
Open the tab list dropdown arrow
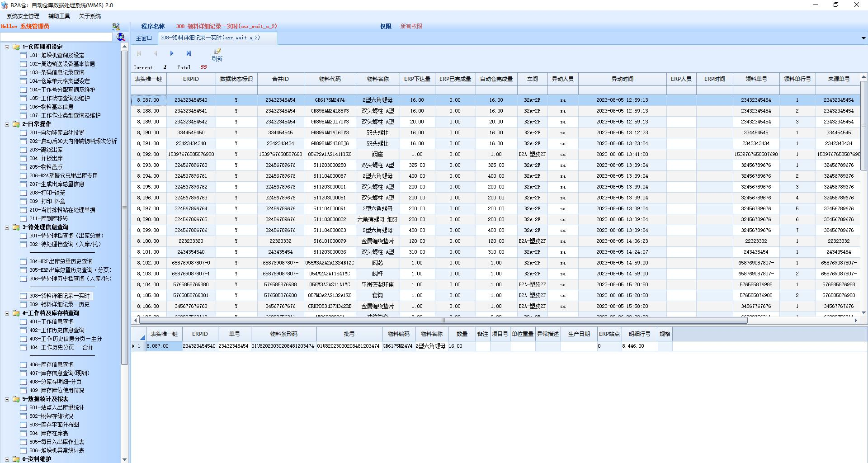[x=863, y=38]
